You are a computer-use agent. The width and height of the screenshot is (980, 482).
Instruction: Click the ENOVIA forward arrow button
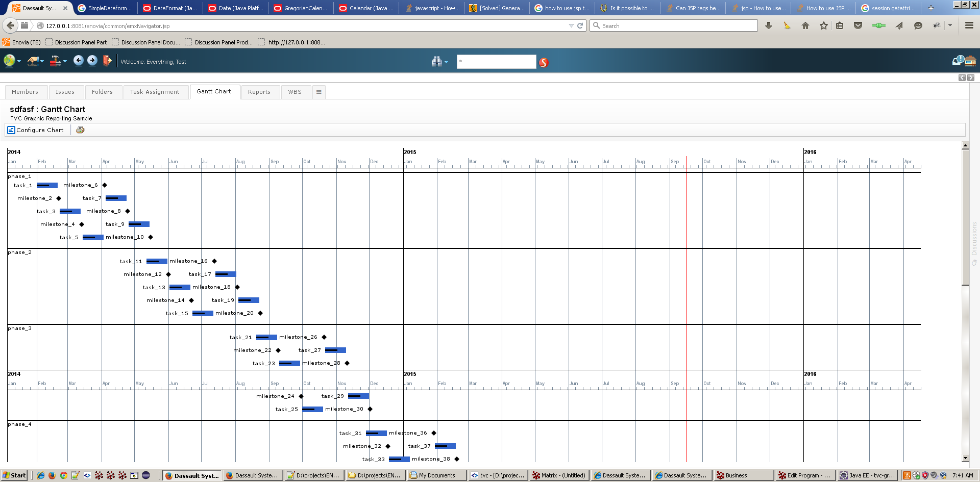click(92, 61)
